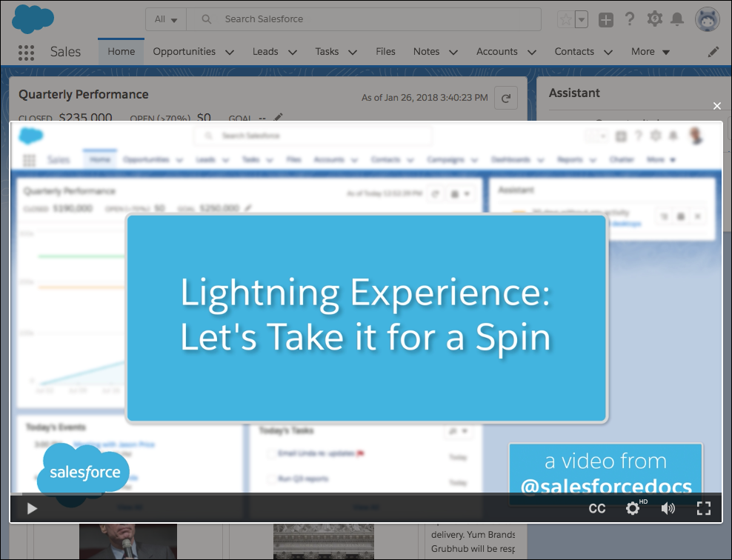Click the video progress bar

(x=366, y=493)
